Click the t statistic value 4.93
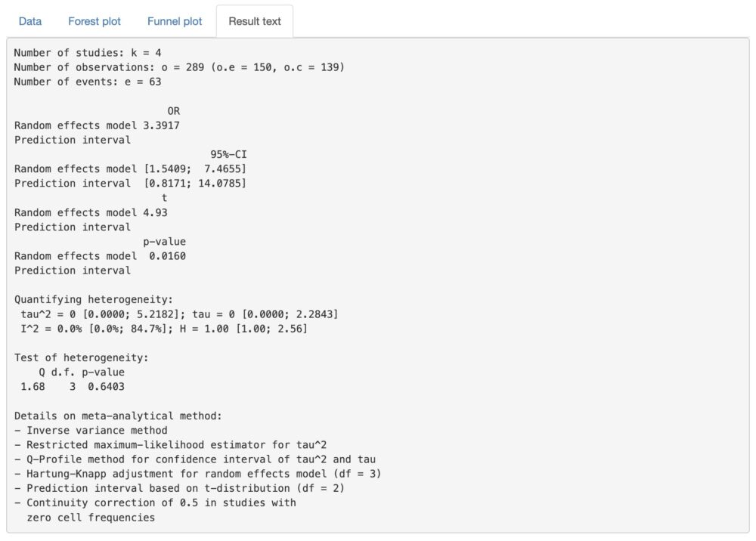Viewport: 756px width, 541px height. (x=155, y=212)
